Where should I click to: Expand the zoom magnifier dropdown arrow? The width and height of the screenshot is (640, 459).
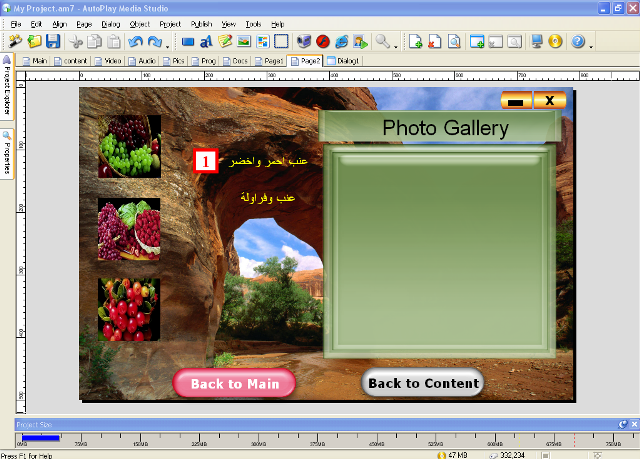click(396, 45)
